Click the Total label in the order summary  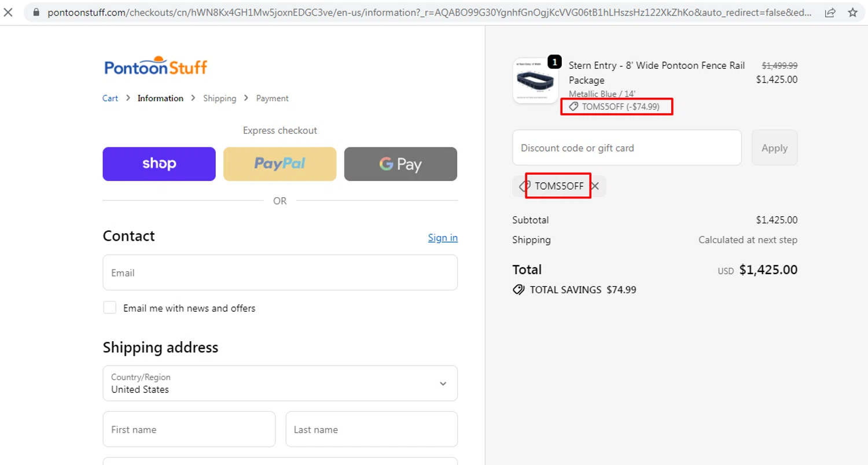pos(527,270)
